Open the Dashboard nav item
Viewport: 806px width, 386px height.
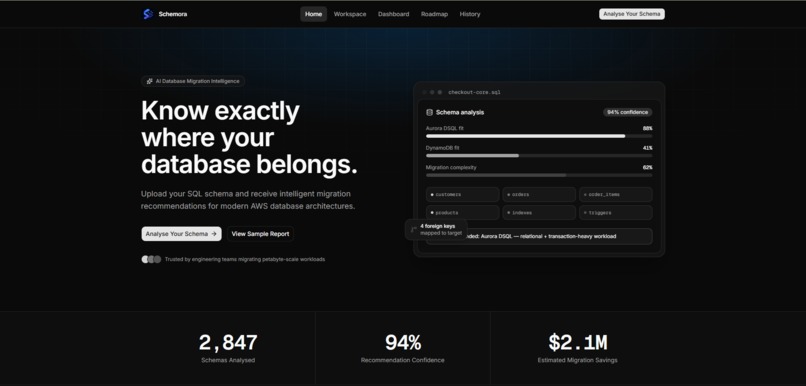pyautogui.click(x=394, y=14)
